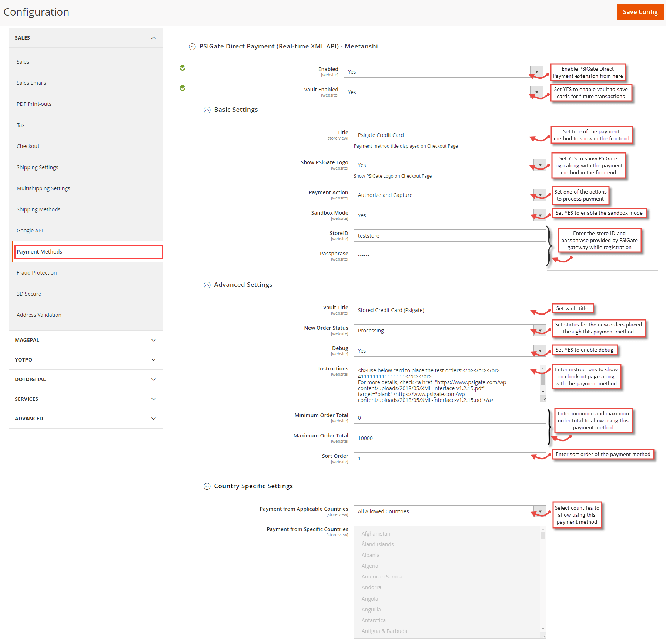This screenshot has width=666, height=644.
Task: Collapse PSIGate Direct Payment section icon
Action: click(192, 47)
